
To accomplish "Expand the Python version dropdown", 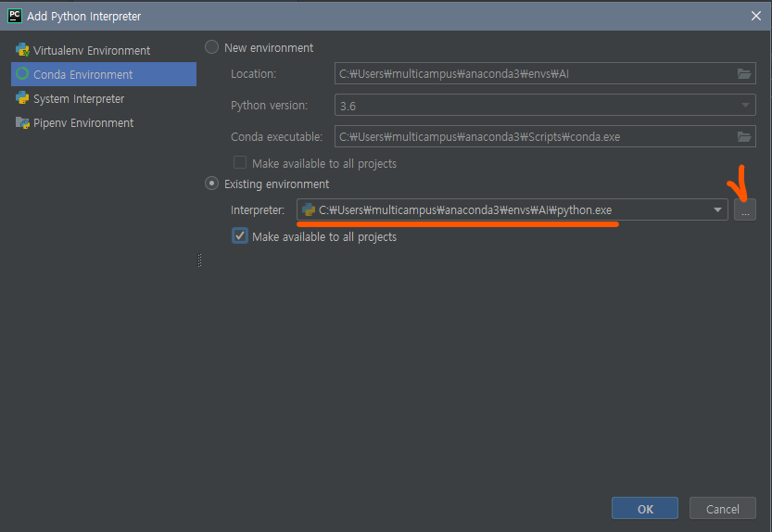I will (745, 106).
